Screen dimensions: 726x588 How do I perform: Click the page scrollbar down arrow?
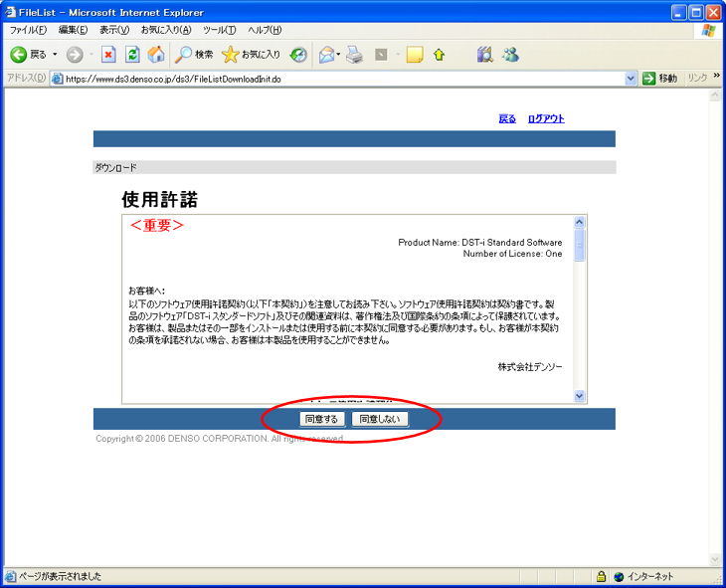(715, 560)
